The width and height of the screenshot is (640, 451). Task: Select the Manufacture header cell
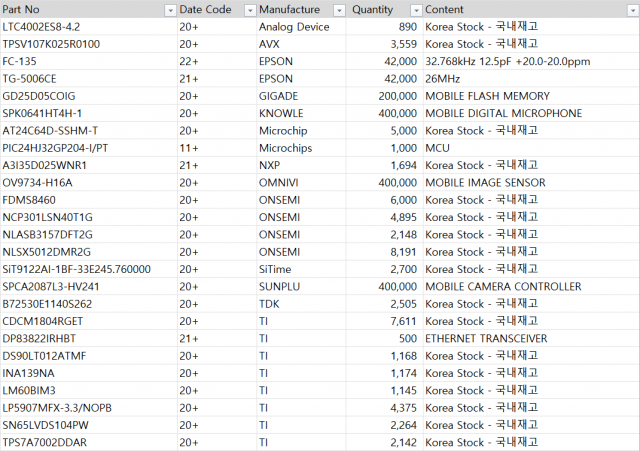tap(302, 9)
